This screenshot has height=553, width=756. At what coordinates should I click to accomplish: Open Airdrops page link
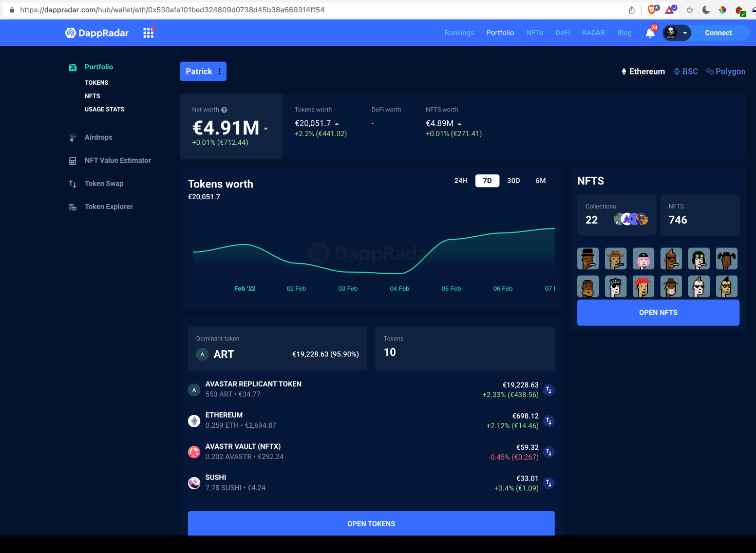pyautogui.click(x=99, y=138)
